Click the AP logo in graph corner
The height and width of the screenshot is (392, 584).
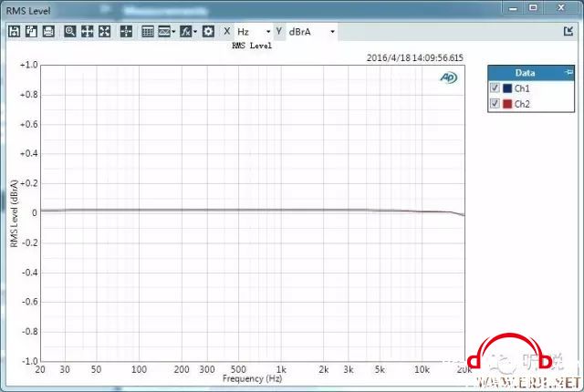coord(448,77)
